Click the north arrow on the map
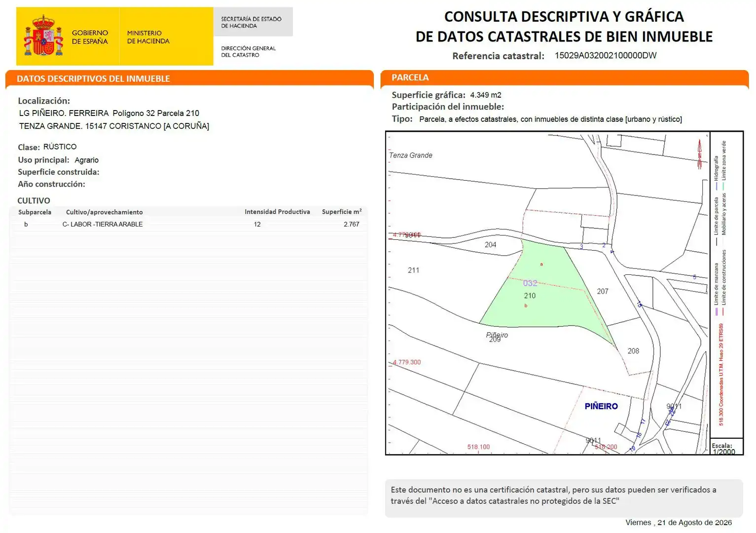This screenshot has height=533, width=756. (699, 154)
